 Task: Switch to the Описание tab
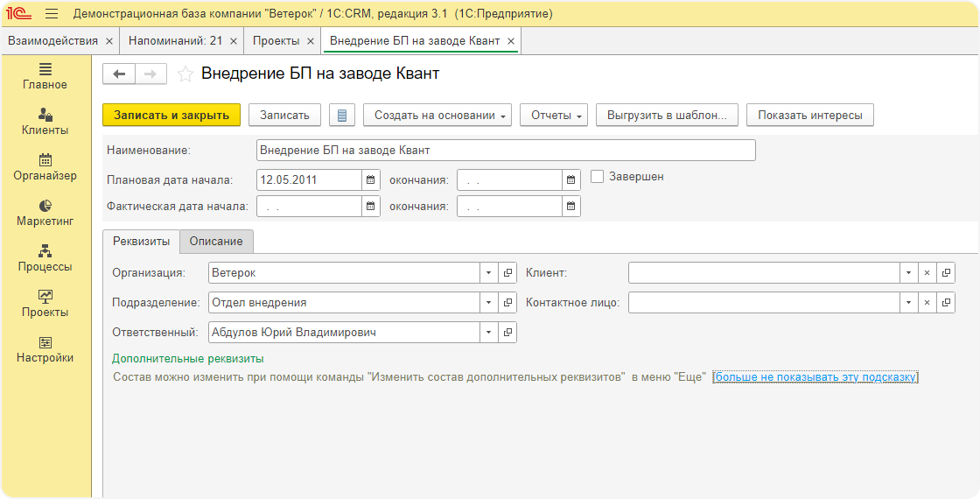pyautogui.click(x=216, y=242)
